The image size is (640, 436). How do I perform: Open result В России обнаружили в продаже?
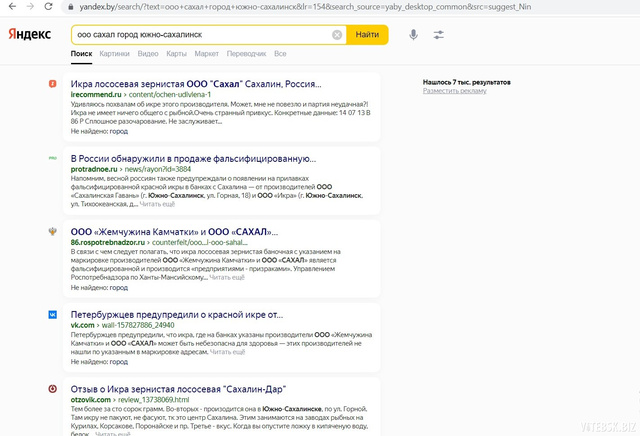click(193, 158)
